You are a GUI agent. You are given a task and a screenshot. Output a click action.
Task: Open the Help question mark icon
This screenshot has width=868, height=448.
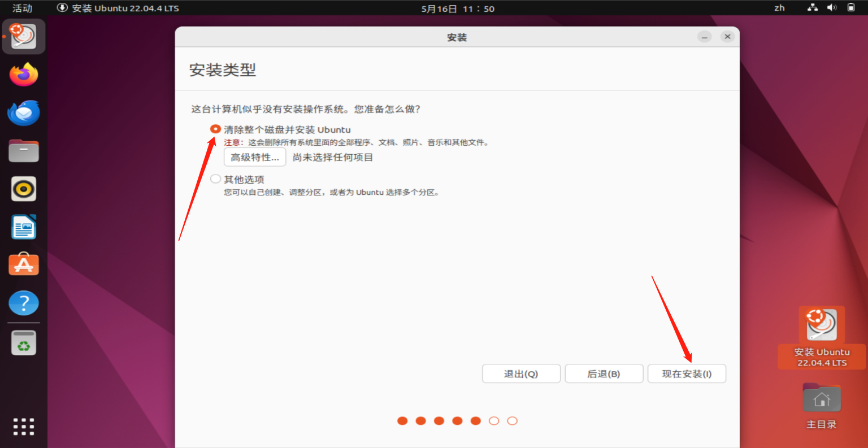click(x=24, y=303)
